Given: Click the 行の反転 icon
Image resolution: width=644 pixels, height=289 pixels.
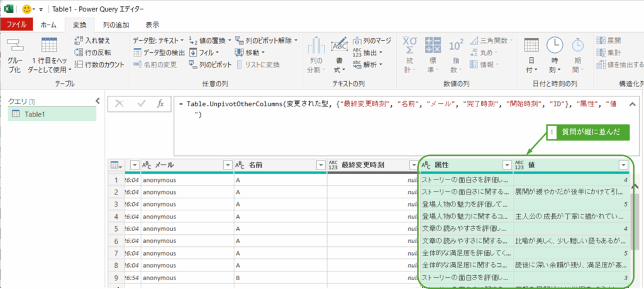Looking at the screenshot, I should [79, 52].
